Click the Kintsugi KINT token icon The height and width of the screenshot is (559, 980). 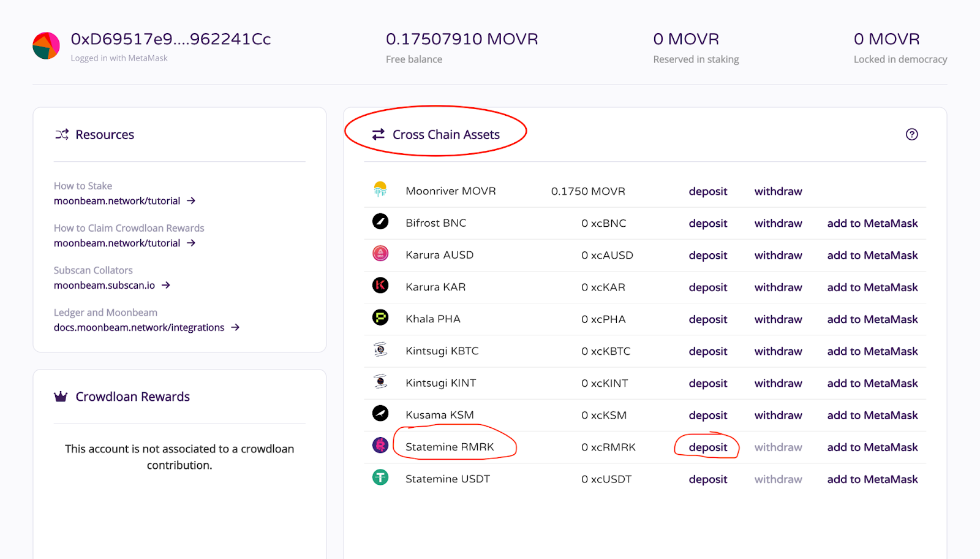pyautogui.click(x=380, y=381)
